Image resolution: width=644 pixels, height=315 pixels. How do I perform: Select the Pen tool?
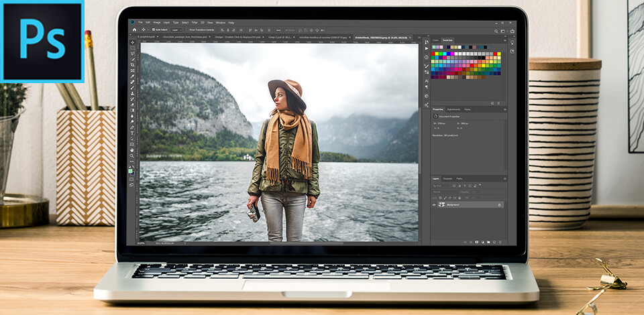(133, 126)
